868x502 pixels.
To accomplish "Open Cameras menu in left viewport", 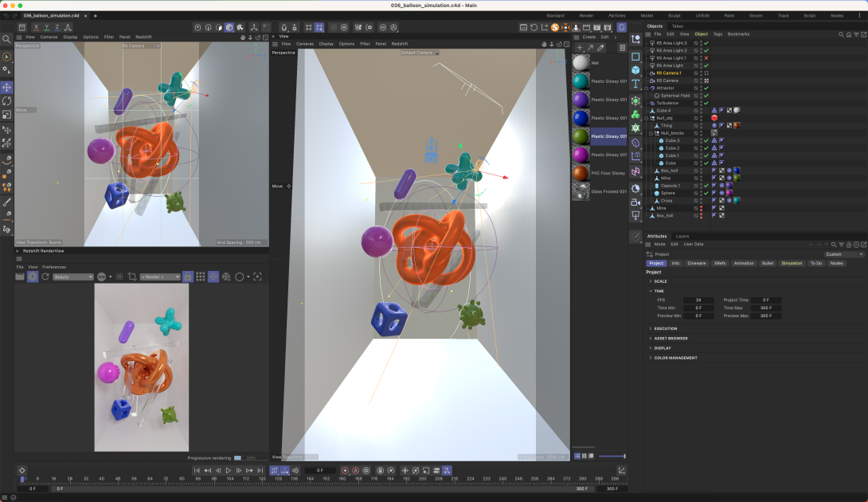I will (x=49, y=37).
